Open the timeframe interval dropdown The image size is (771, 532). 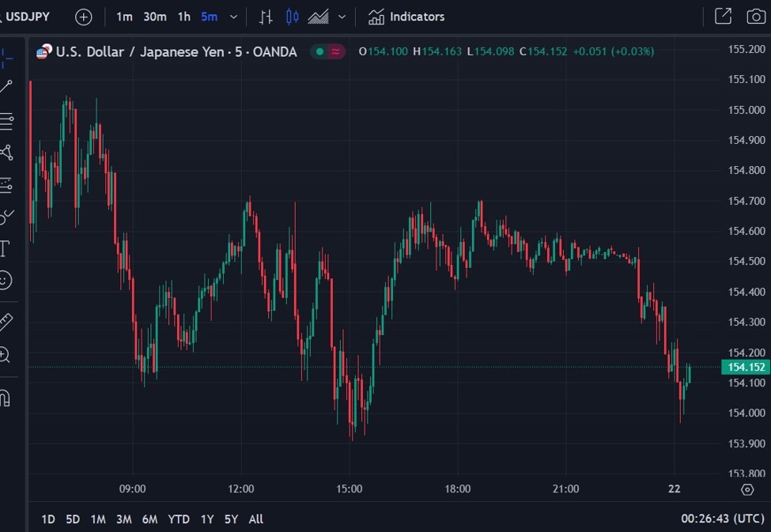[232, 17]
